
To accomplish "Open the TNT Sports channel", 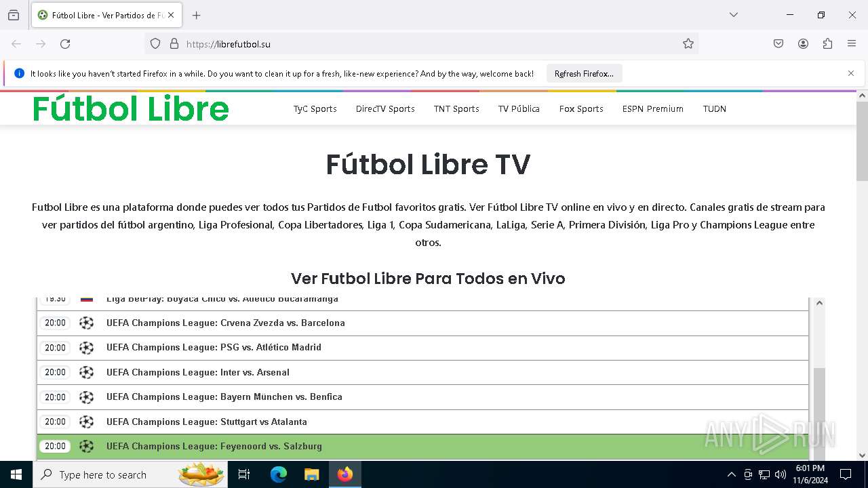I will 456,108.
